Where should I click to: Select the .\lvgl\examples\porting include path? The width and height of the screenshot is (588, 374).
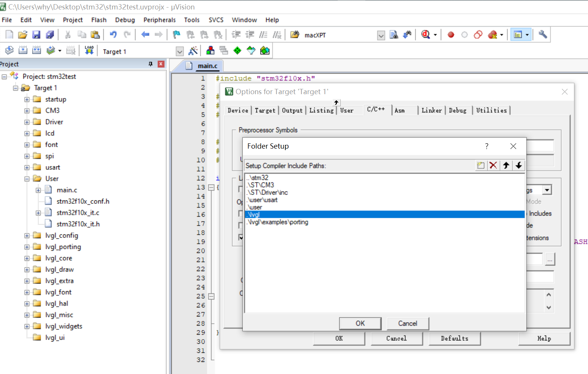[x=278, y=222]
